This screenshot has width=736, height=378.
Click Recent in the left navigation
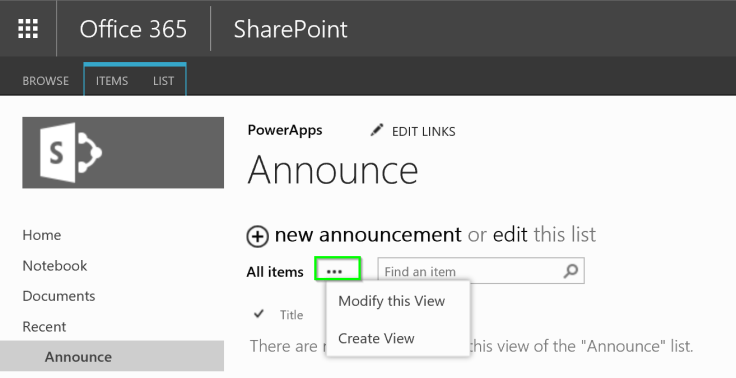[44, 327]
